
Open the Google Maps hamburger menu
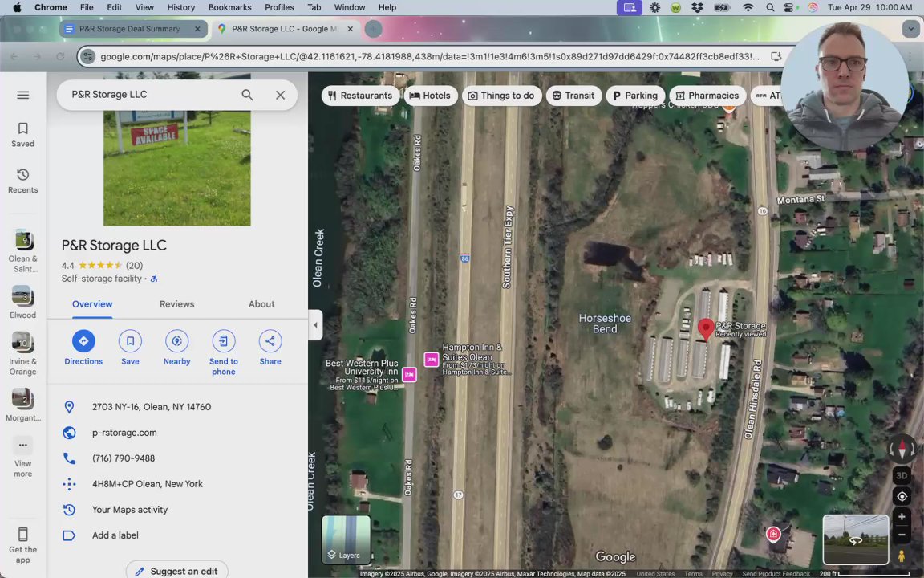(23, 95)
